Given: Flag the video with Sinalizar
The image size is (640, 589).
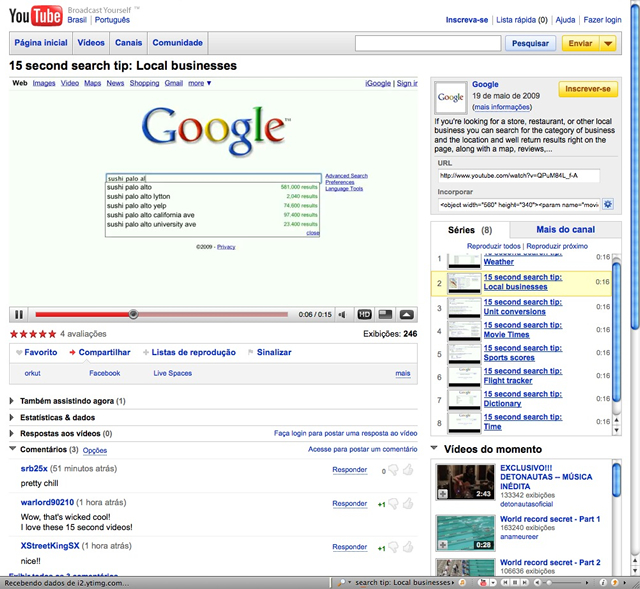Looking at the screenshot, I should pyautogui.click(x=274, y=352).
